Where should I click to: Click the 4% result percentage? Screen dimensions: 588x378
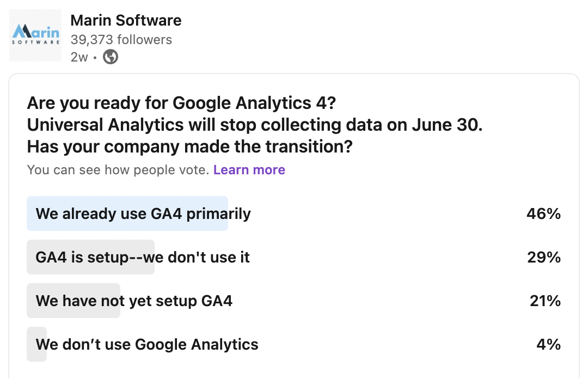548,344
